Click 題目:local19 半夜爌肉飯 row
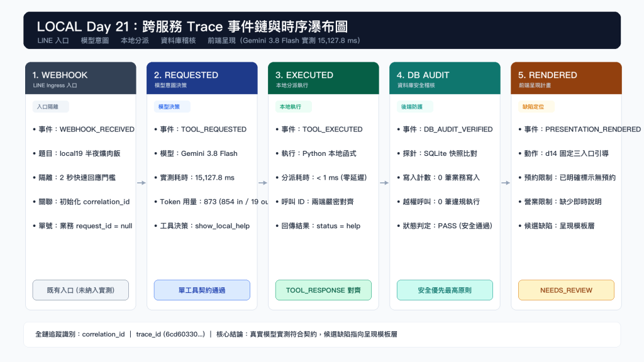644x362 pixels. [x=76, y=153]
